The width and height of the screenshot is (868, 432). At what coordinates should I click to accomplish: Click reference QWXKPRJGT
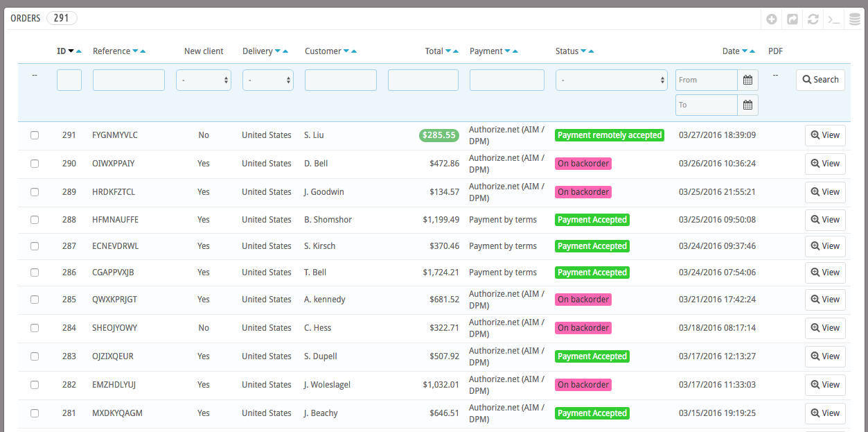click(115, 300)
